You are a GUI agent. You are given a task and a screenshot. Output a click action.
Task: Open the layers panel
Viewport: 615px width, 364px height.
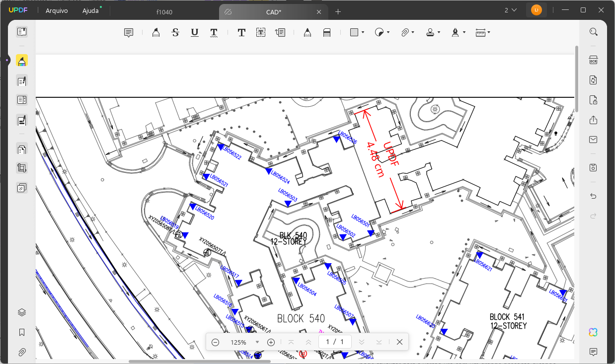coord(21,312)
